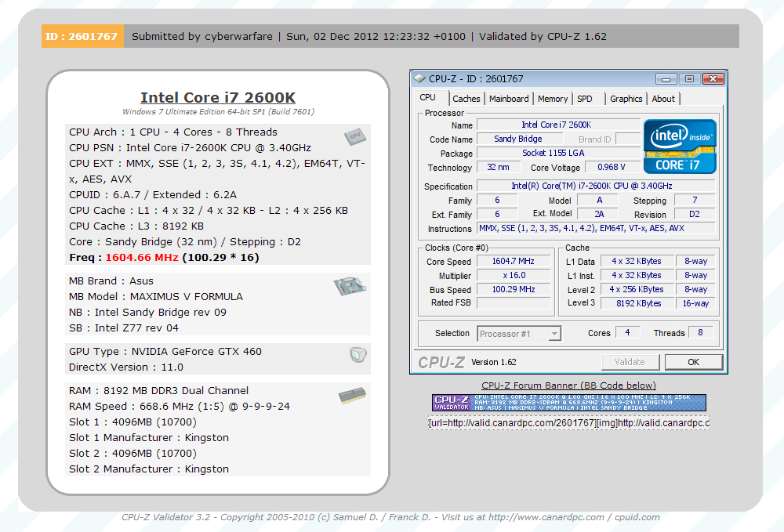The height and width of the screenshot is (532, 784).
Task: Switch to the Memory tab
Action: pos(553,99)
